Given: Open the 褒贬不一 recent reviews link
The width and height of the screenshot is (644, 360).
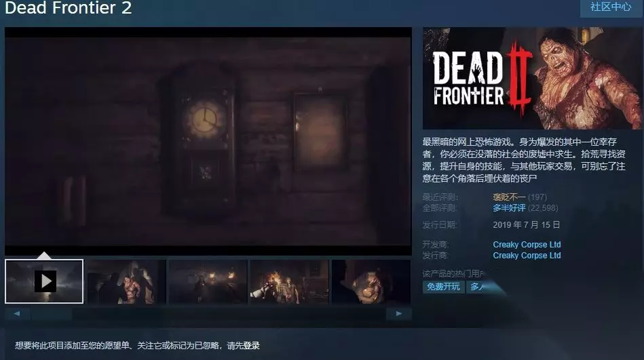Looking at the screenshot, I should click(x=509, y=197).
